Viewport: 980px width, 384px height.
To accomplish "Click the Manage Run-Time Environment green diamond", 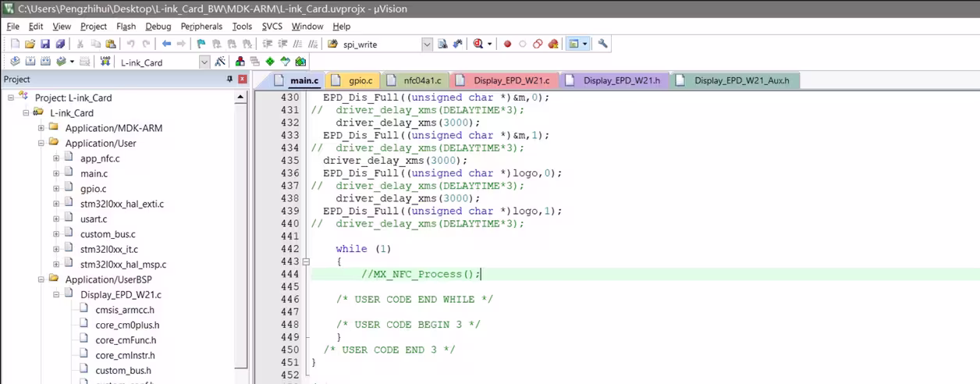I will tap(270, 62).
